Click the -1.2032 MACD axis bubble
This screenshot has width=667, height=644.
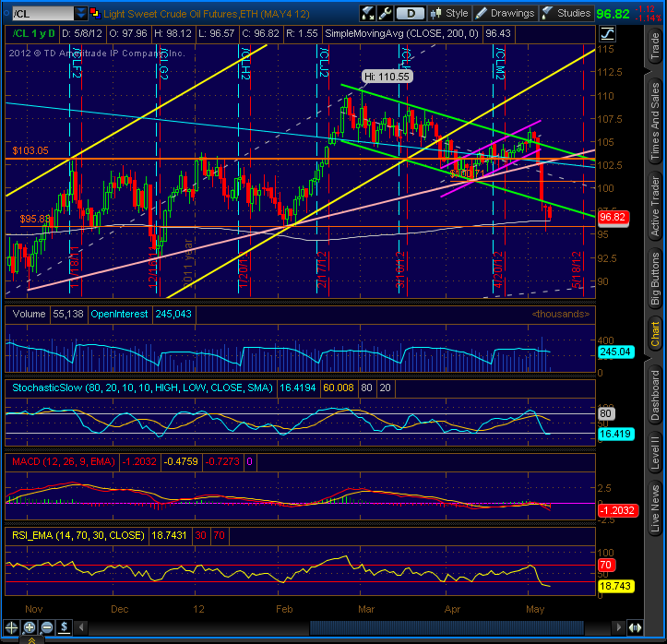point(618,510)
